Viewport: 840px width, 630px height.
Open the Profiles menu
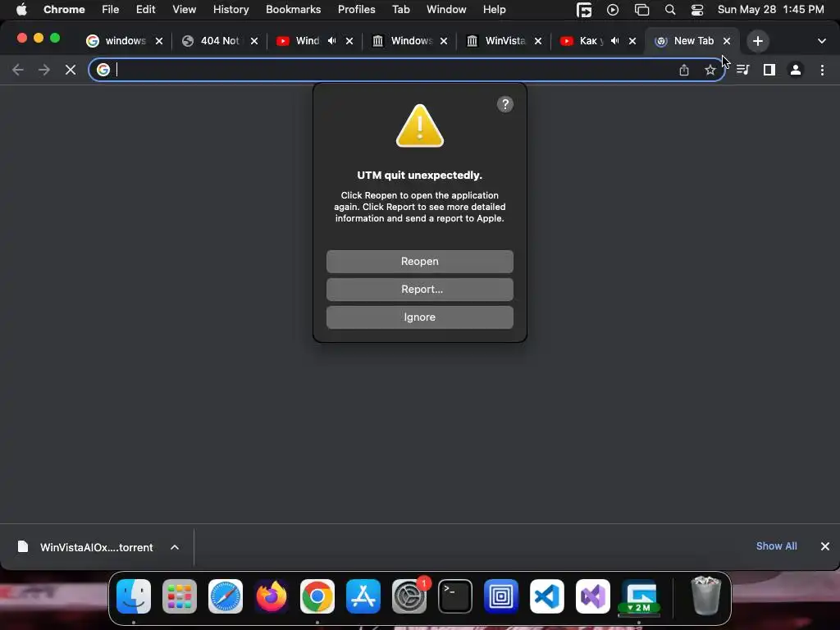pyautogui.click(x=356, y=10)
